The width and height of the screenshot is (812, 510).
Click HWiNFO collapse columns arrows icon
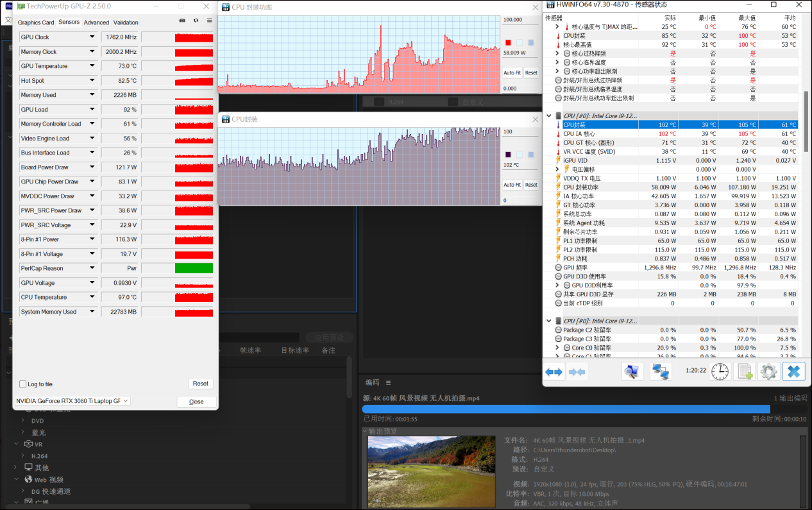tap(577, 371)
